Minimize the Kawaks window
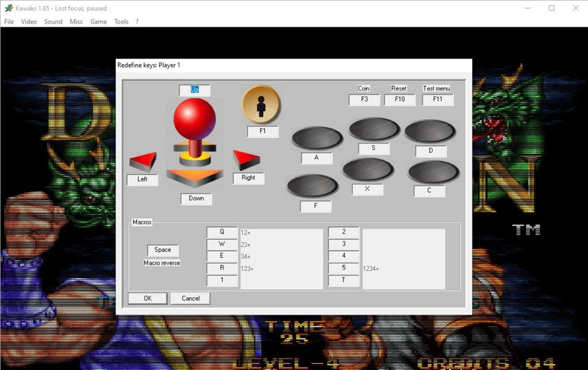The height and width of the screenshot is (370, 588). (x=527, y=8)
